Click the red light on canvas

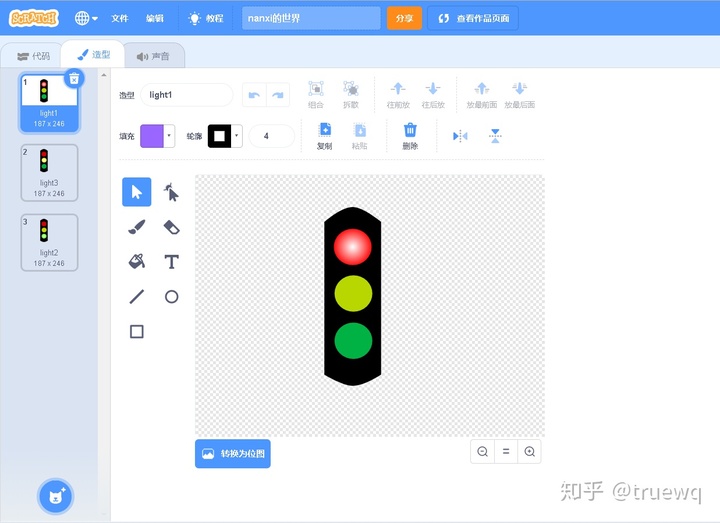click(352, 247)
